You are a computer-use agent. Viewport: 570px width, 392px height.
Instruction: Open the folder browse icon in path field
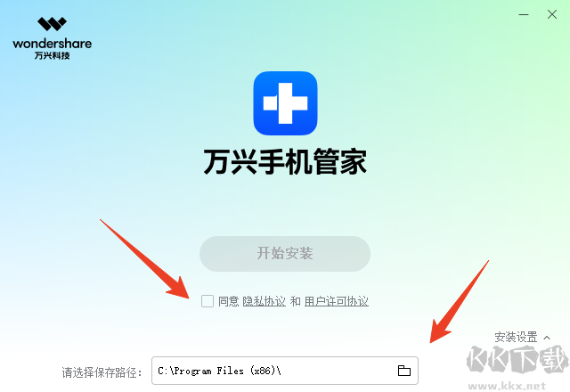click(403, 371)
